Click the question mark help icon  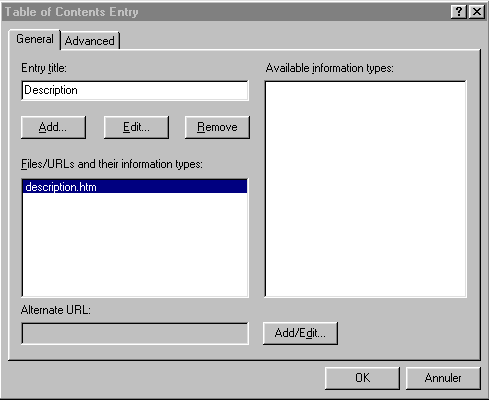pos(459,12)
